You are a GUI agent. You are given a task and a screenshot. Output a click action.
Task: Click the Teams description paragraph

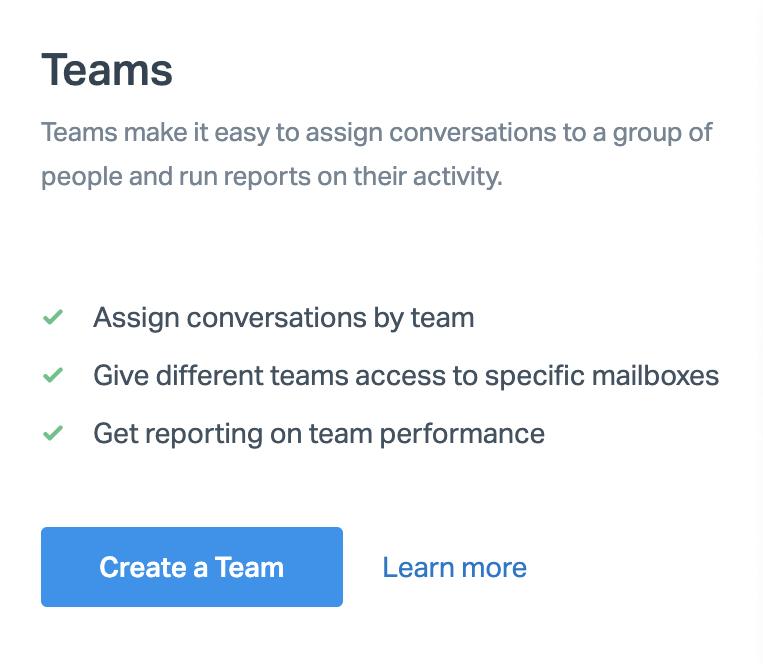pyautogui.click(x=376, y=155)
